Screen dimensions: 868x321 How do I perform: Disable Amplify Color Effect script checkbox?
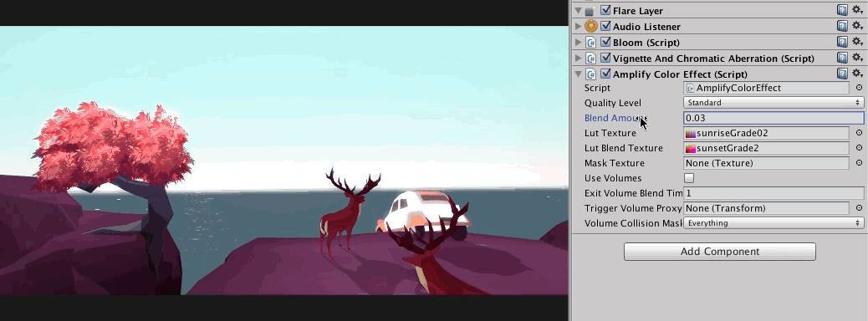point(605,74)
